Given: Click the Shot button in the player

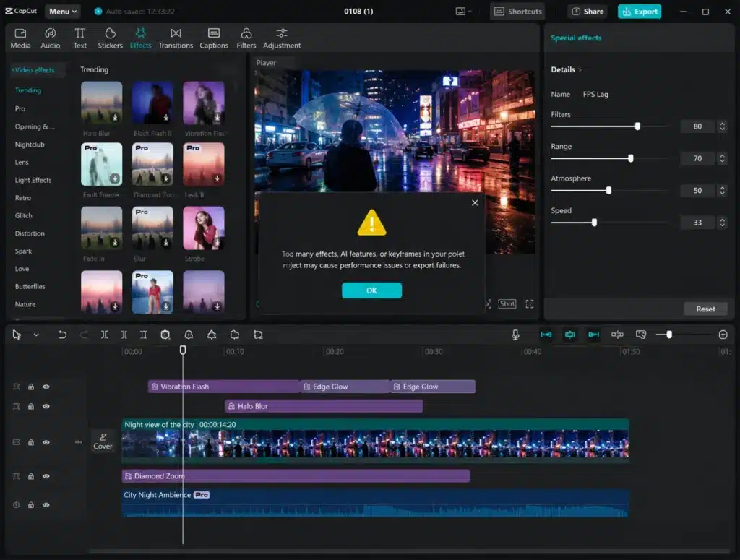Looking at the screenshot, I should (507, 304).
